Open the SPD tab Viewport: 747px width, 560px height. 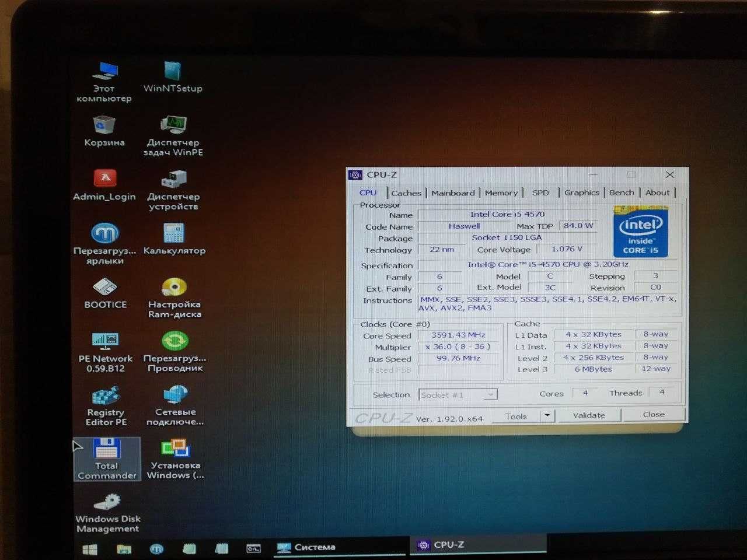tap(541, 192)
